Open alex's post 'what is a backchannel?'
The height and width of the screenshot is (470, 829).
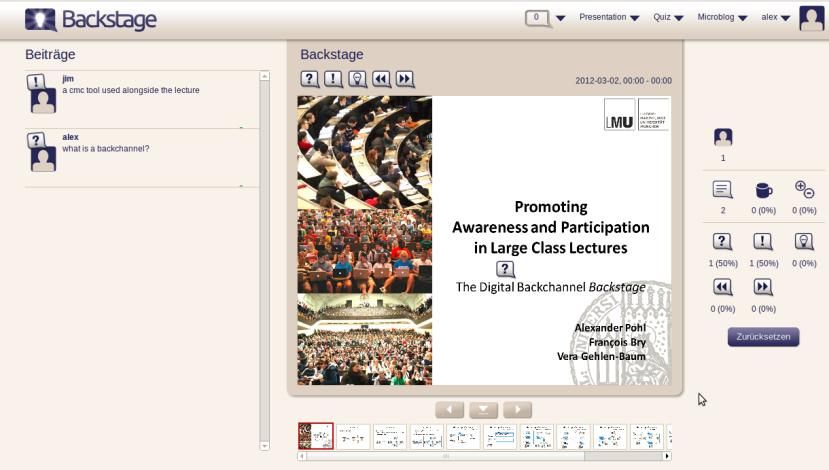coord(142,158)
